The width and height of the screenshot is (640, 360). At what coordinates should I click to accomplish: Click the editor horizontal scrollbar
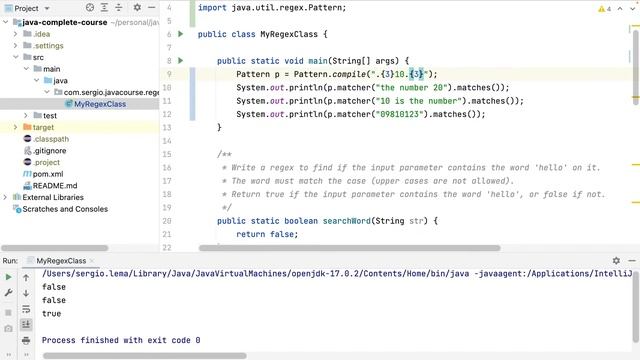[349, 248]
